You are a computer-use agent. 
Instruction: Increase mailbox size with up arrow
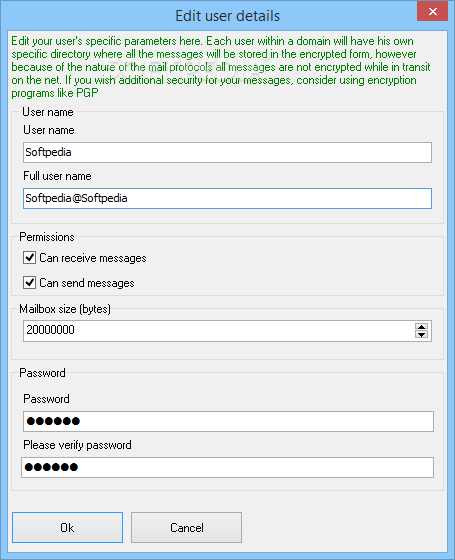click(x=421, y=327)
